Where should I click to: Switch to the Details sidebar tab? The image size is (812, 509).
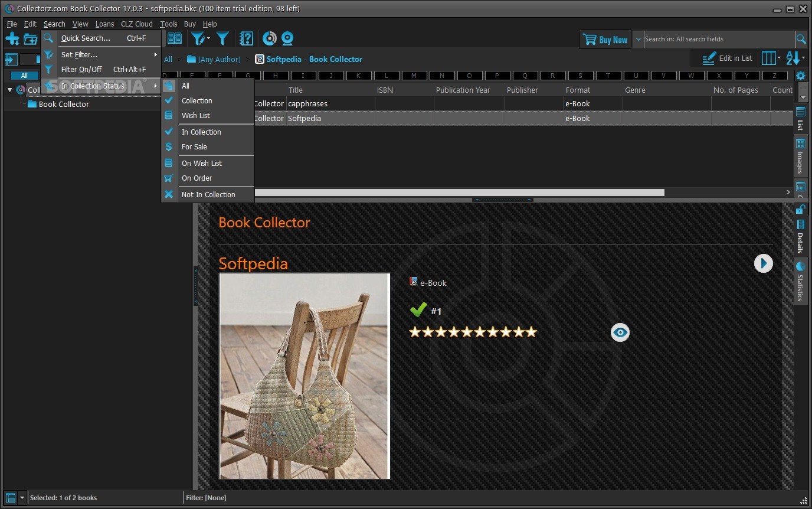pos(800,237)
